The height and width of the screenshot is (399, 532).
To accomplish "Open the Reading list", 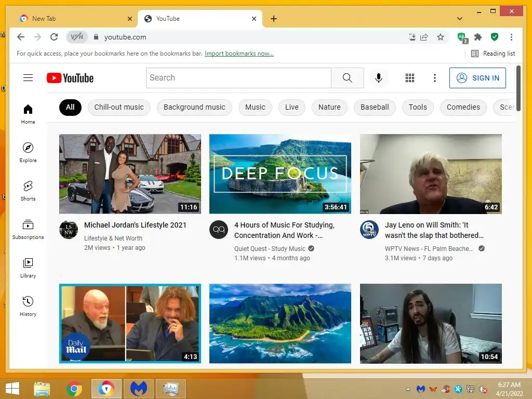I will 494,54.
